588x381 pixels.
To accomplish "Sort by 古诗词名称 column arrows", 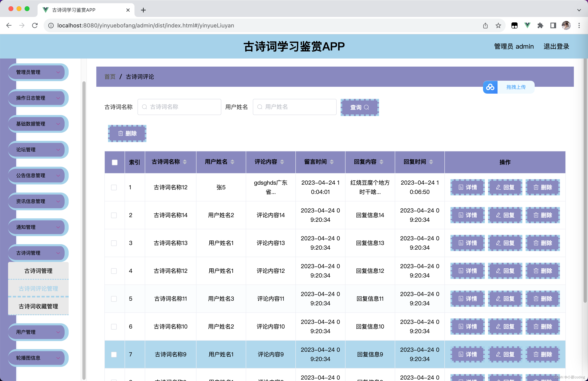I will point(185,162).
